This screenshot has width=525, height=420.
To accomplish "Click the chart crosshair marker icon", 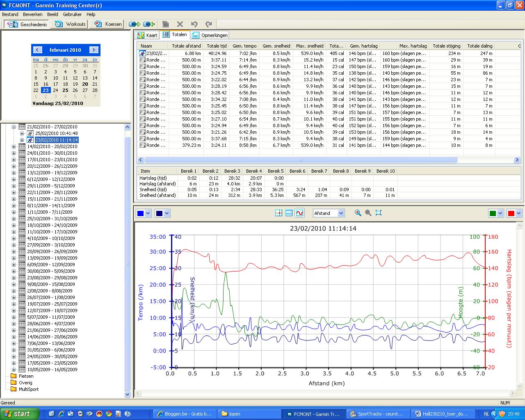I will (278, 213).
